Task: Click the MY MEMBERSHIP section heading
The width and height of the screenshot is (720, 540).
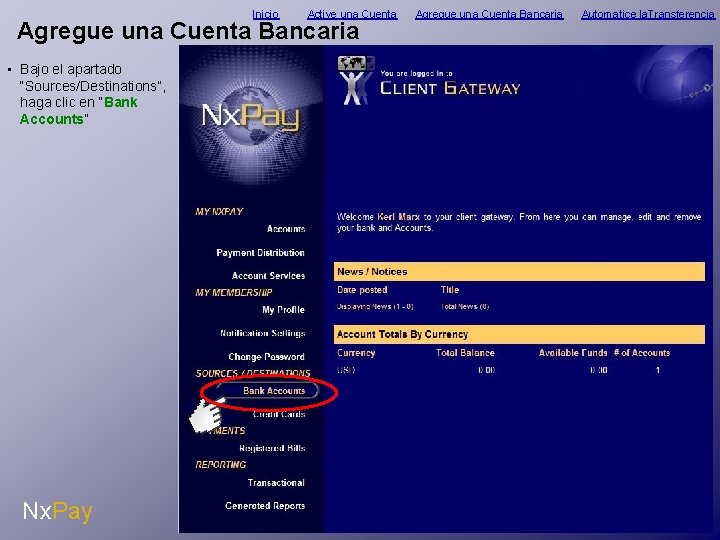Action: point(234,292)
